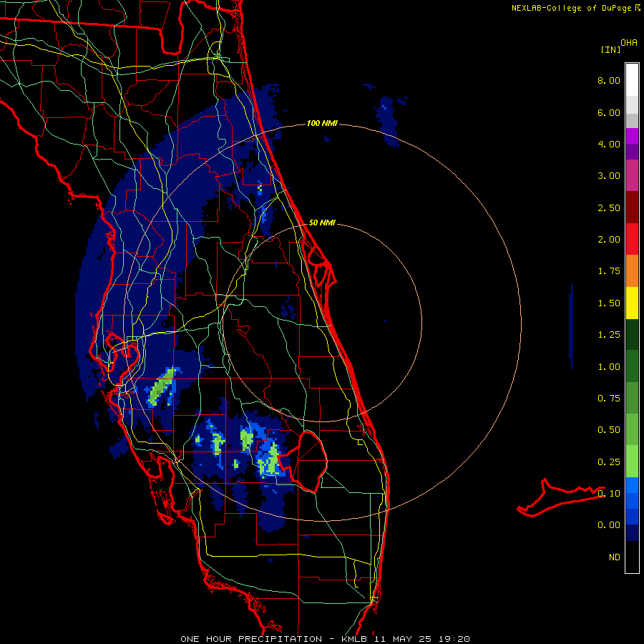The image size is (644, 644).
Task: Click the 19:20 timestamp
Action: pyautogui.click(x=454, y=639)
